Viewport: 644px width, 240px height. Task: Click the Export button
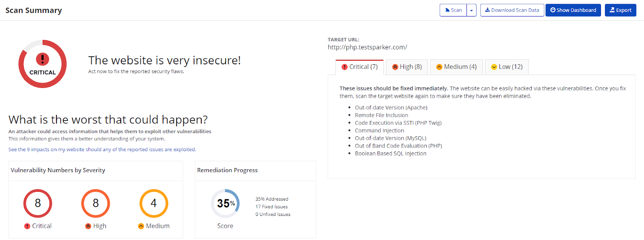(620, 10)
